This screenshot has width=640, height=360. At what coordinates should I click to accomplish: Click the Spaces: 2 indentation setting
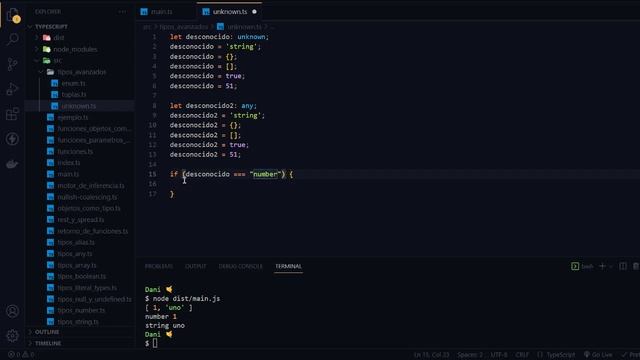[x=469, y=355]
